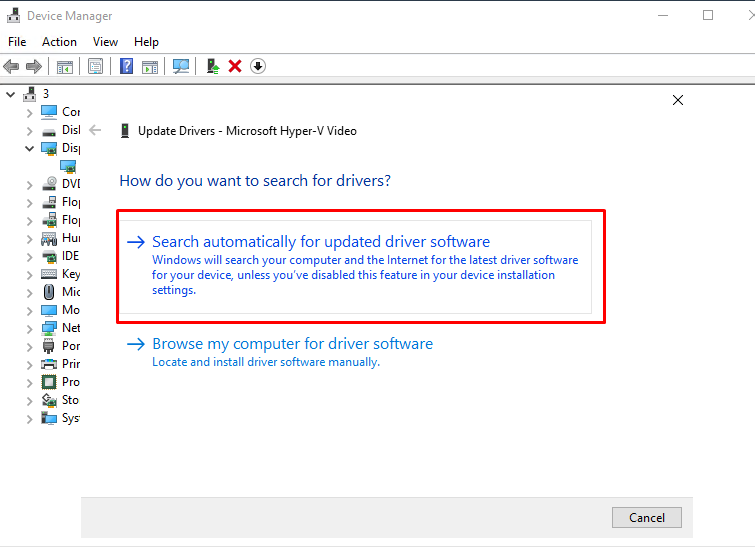Collapse the root computer node 3
755x548 pixels.
coord(10,94)
